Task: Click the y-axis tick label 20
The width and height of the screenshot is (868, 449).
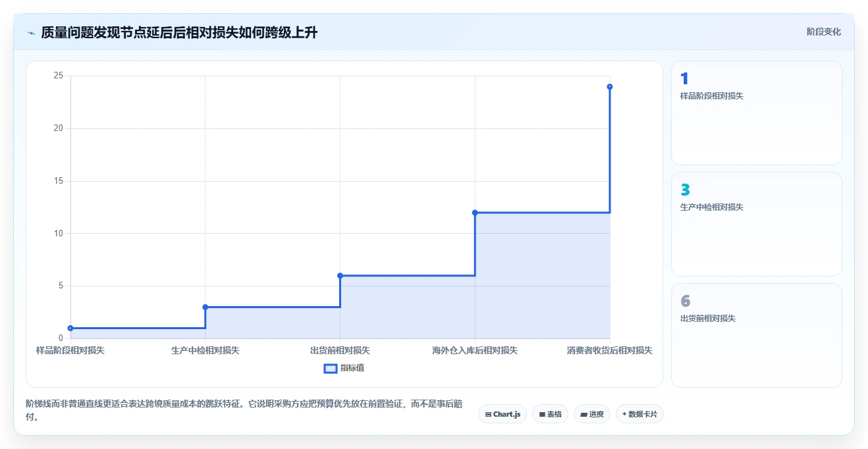Action: point(59,128)
